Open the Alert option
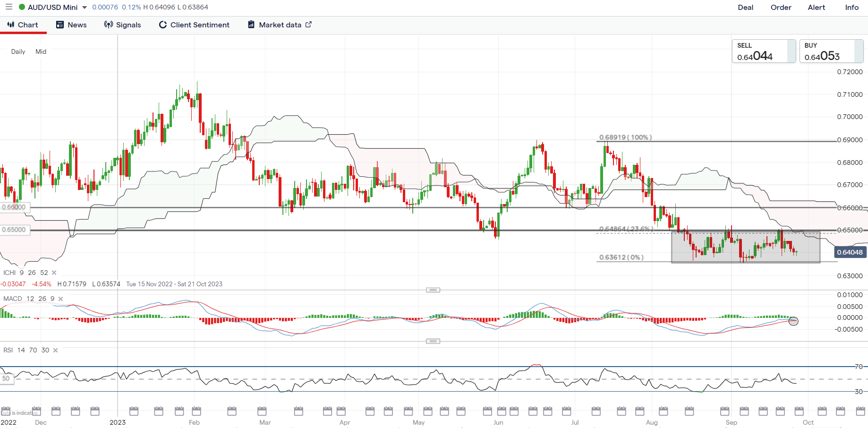This screenshot has width=868, height=428. 817,8
